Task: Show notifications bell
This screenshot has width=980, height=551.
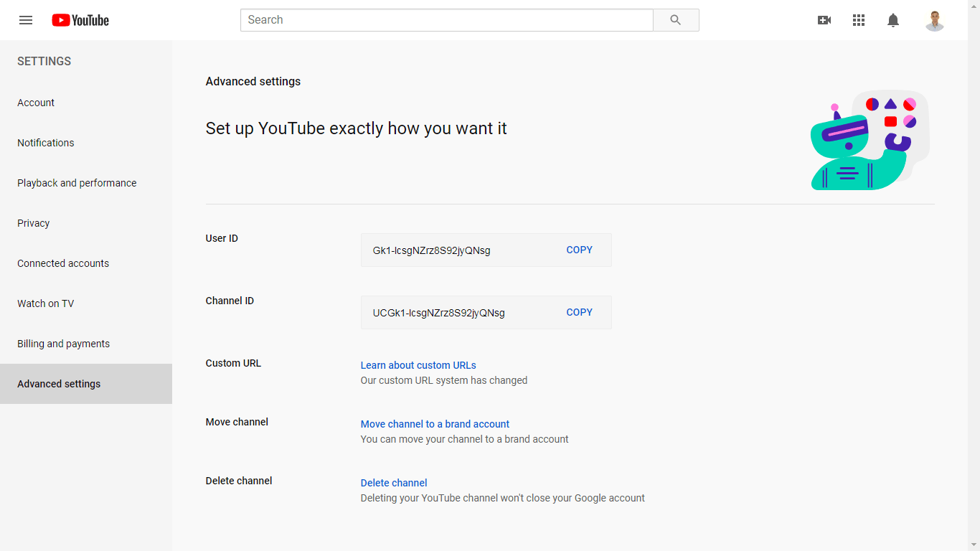Action: click(x=893, y=20)
